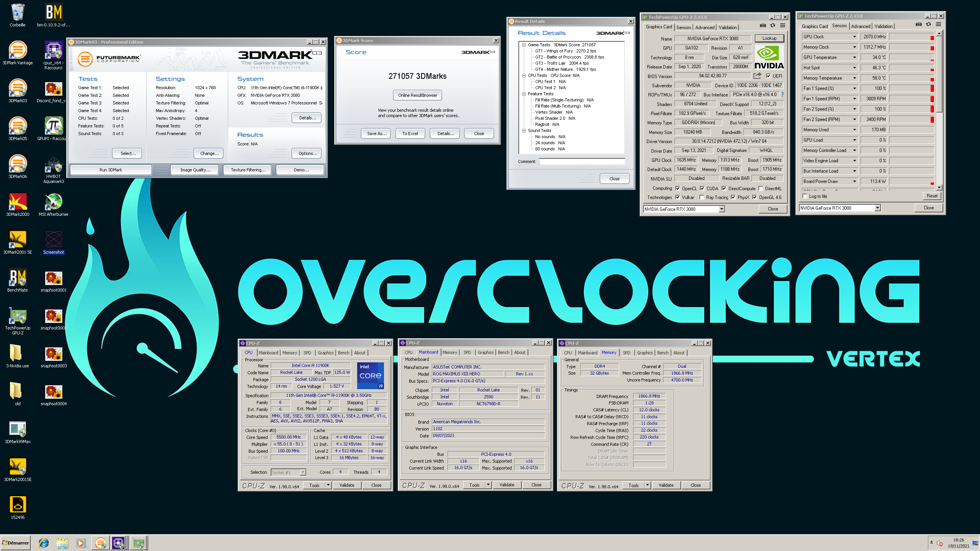Toggle the Vulkan checkbox

coord(678,197)
